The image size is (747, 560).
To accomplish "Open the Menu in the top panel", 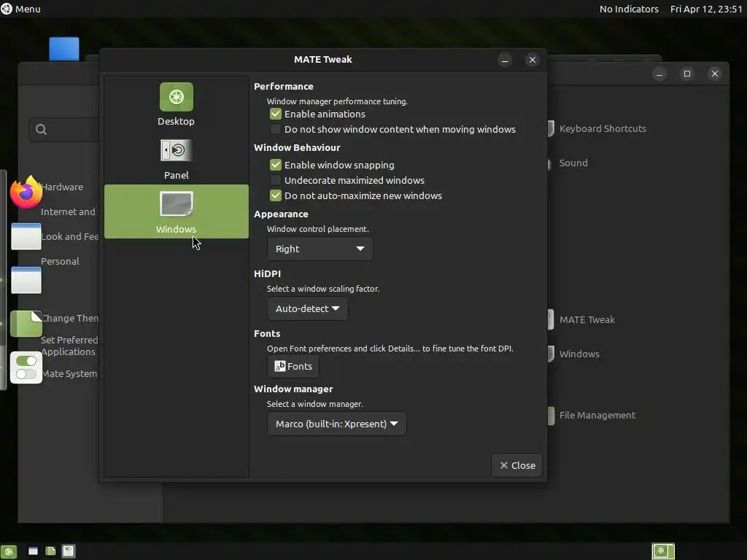I will tap(21, 9).
